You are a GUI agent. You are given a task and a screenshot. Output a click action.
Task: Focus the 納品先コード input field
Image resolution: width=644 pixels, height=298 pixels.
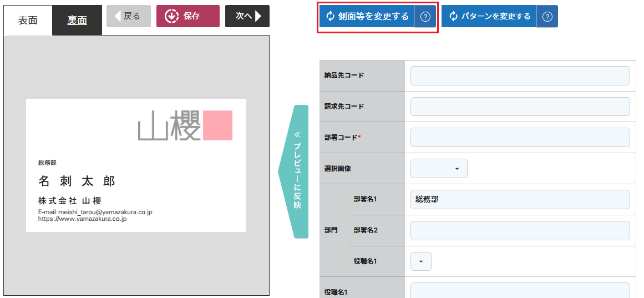tap(520, 76)
